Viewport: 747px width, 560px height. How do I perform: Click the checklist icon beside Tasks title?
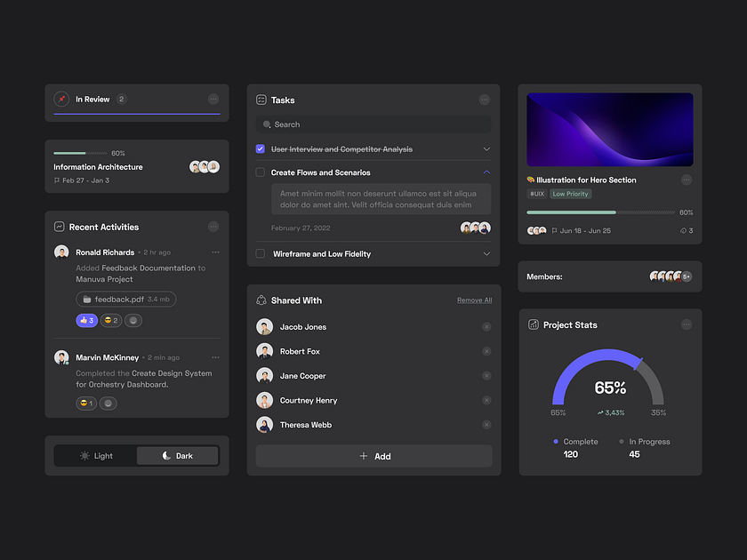click(261, 100)
